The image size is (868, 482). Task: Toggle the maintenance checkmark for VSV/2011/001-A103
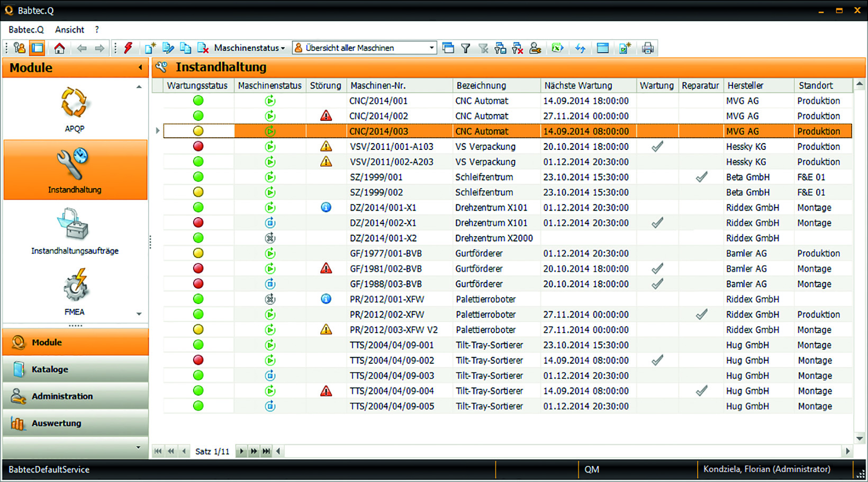point(656,146)
